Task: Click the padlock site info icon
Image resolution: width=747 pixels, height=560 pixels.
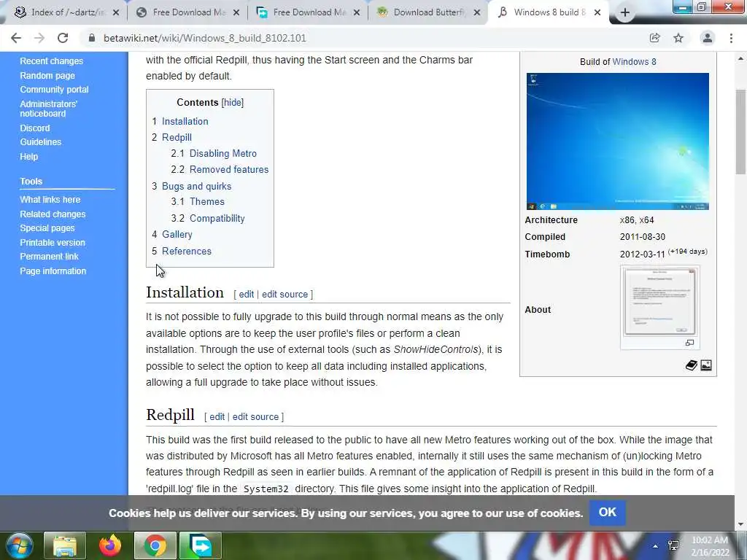Action: tap(92, 38)
